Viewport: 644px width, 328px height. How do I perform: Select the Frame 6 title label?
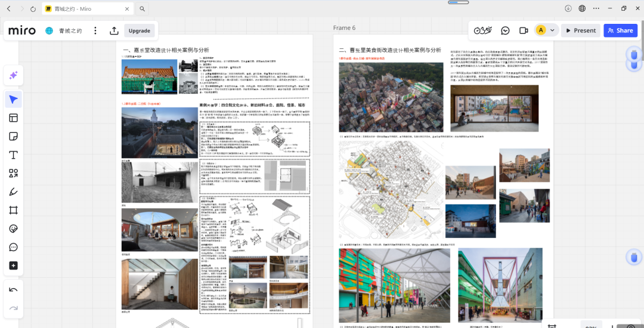pos(344,28)
